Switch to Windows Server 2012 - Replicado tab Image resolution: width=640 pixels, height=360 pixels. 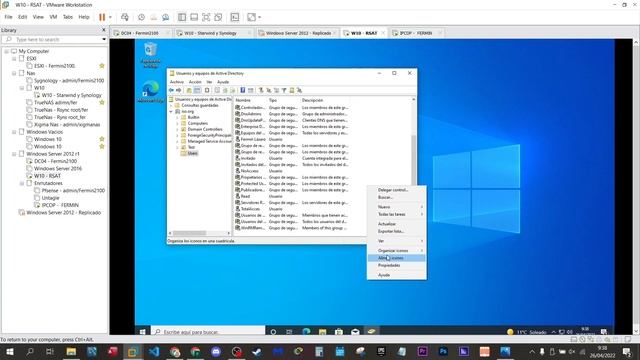(x=298, y=33)
